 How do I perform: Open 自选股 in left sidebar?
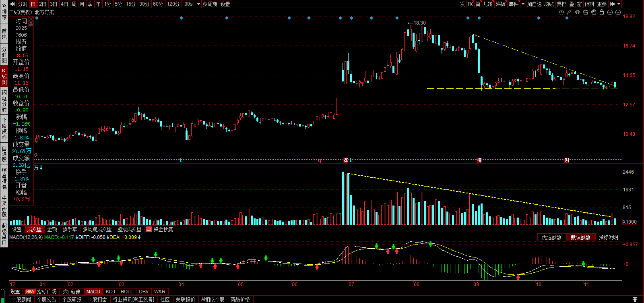[x=4, y=154]
